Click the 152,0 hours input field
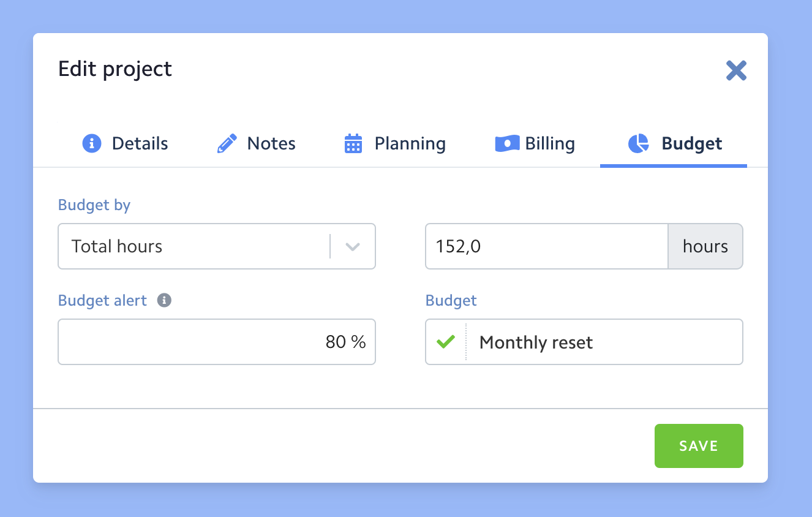The image size is (812, 517). click(545, 247)
